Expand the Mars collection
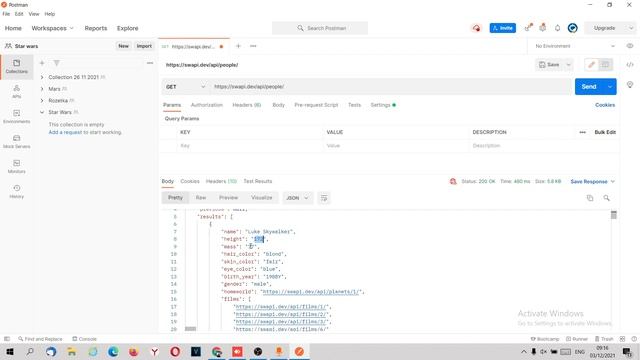The width and height of the screenshot is (640, 360). pyautogui.click(x=42, y=89)
